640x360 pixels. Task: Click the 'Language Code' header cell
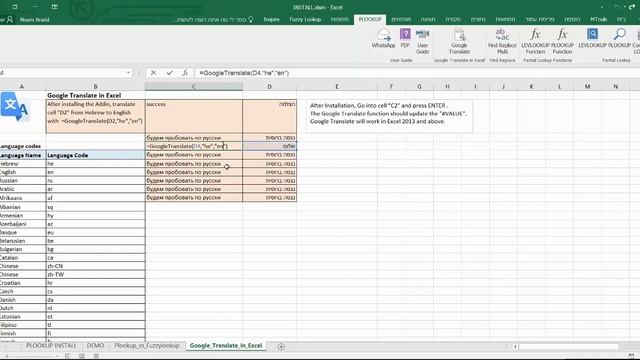coord(96,155)
